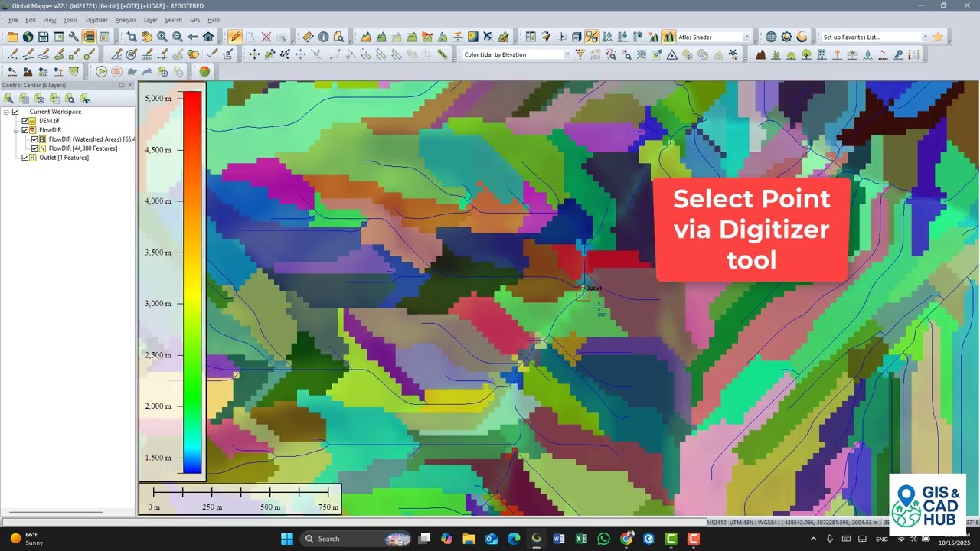The width and height of the screenshot is (980, 551).
Task: Click the move feature crosshair arrows icon
Action: [x=255, y=54]
